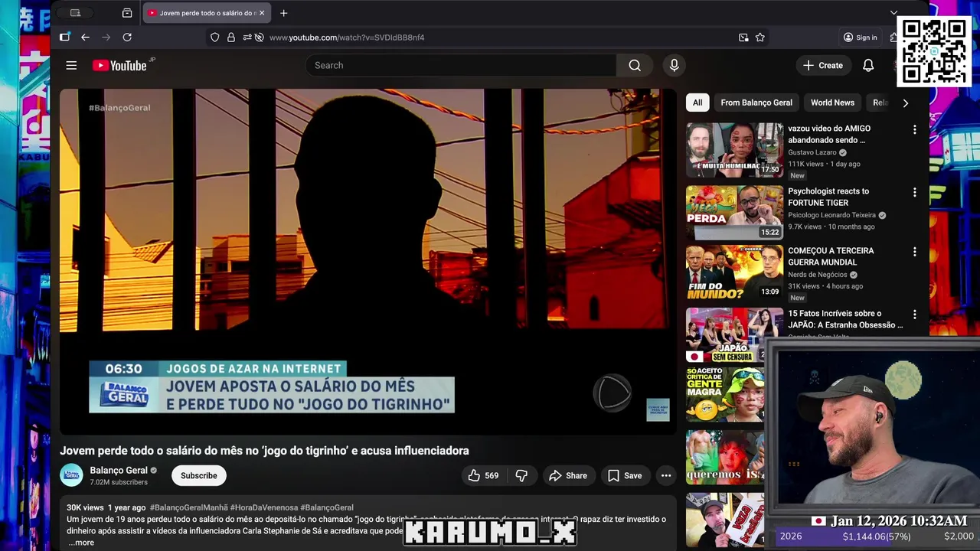Select the World News chip

(x=832, y=103)
